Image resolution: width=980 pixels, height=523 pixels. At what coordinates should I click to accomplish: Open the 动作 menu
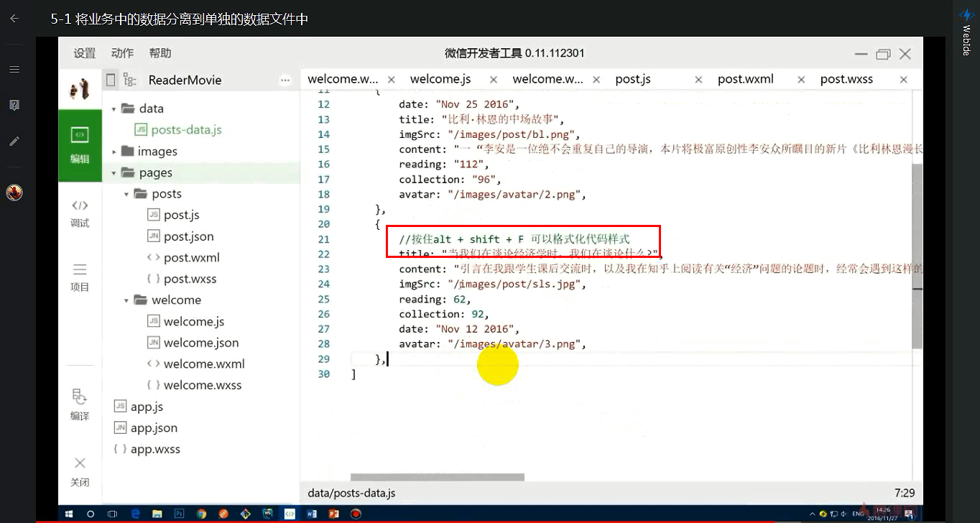122,53
